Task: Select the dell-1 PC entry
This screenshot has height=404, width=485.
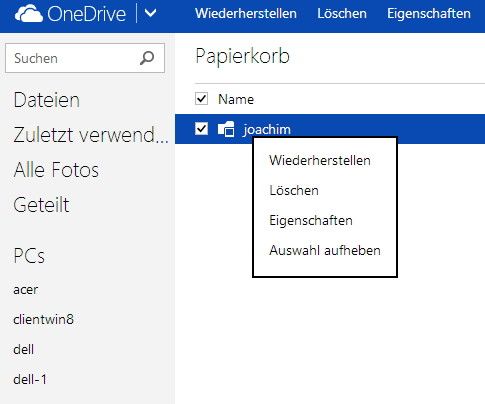Action: pyautogui.click(x=30, y=379)
